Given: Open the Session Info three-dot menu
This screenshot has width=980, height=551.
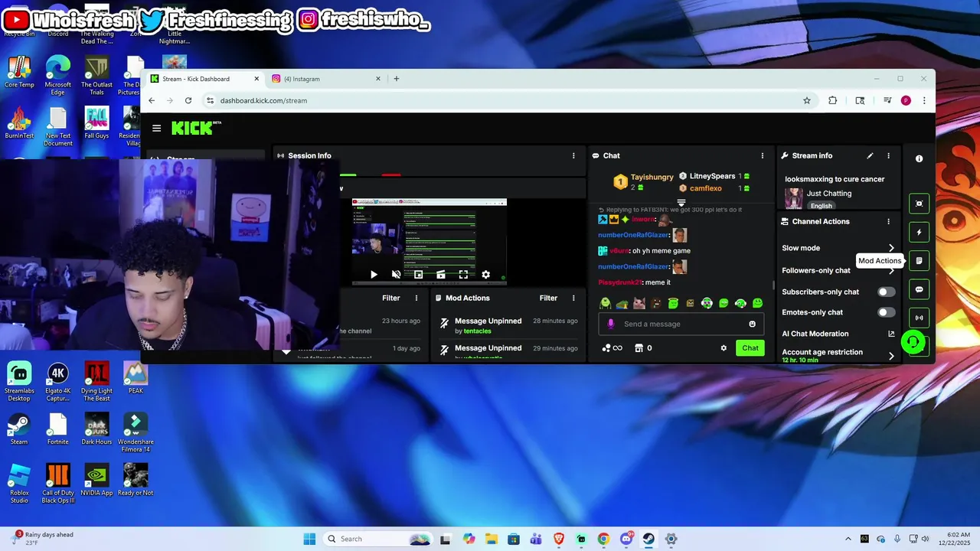Looking at the screenshot, I should click(573, 155).
